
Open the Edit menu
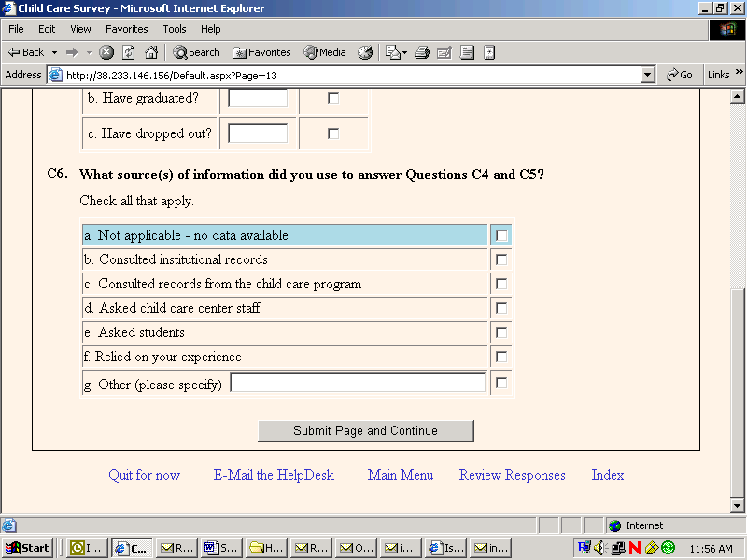pyautogui.click(x=47, y=29)
